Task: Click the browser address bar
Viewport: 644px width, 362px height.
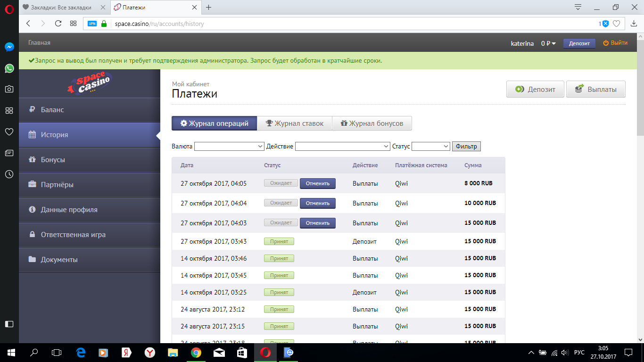Action: coord(354,24)
